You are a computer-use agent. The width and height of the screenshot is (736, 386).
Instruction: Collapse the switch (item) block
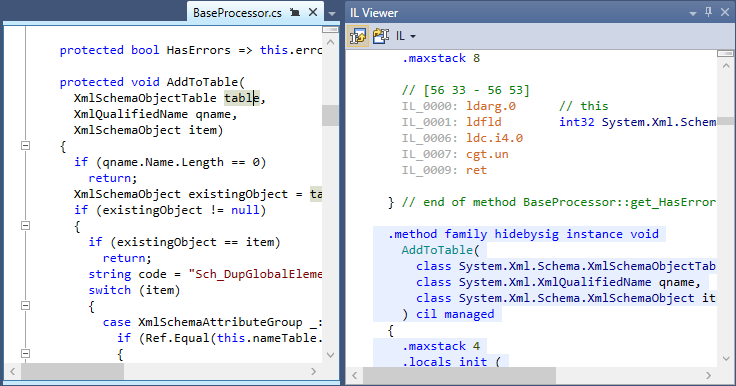click(26, 305)
